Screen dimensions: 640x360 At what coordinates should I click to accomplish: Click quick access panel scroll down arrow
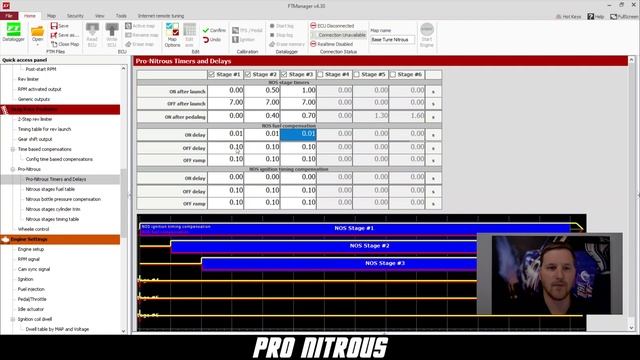(x=124, y=331)
